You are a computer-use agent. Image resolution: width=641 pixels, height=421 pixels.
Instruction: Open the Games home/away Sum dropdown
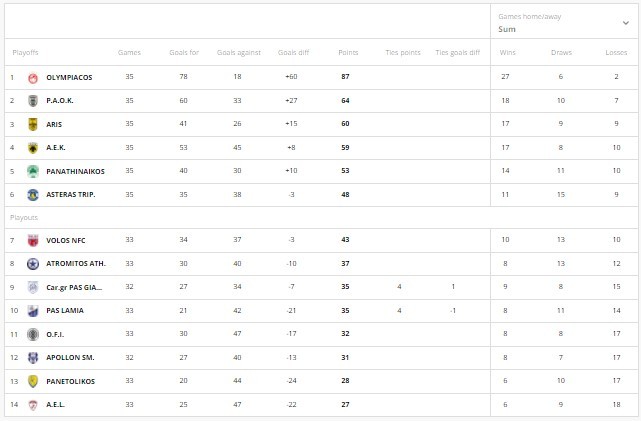(626, 22)
